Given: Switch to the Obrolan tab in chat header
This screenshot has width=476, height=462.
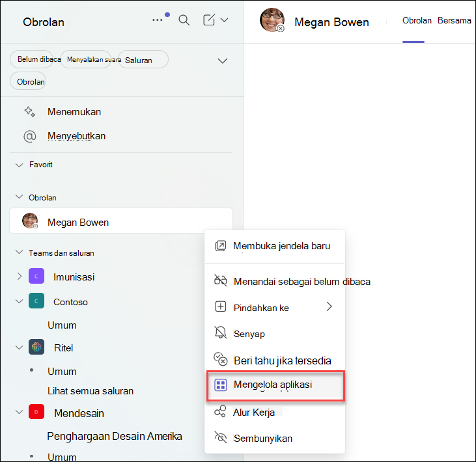Looking at the screenshot, I should pyautogui.click(x=417, y=20).
